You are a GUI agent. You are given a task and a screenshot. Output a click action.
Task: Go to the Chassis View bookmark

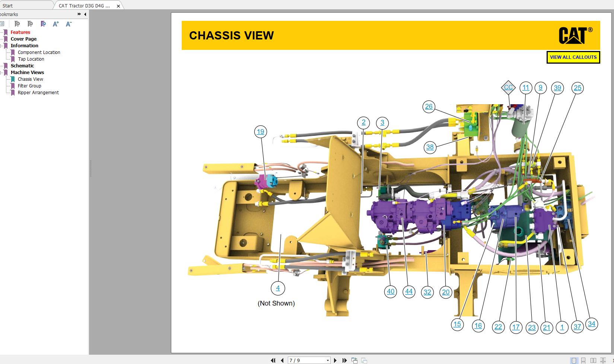(30, 79)
